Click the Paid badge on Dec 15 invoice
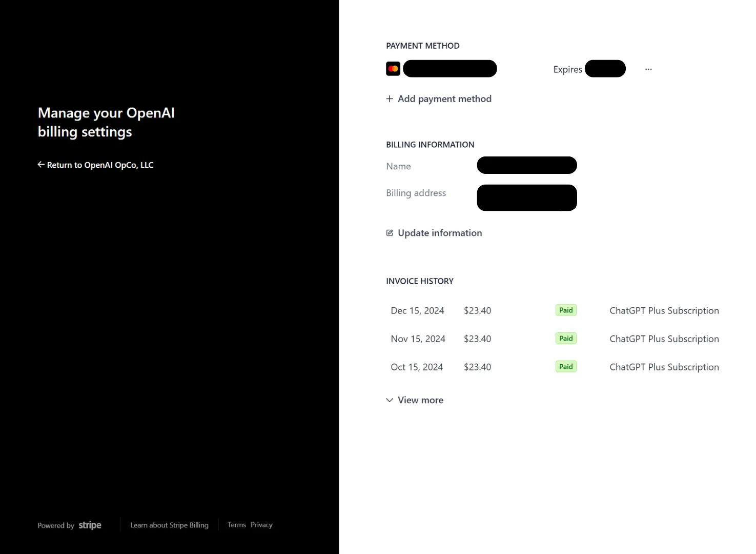Viewport: 756px width, 554px height. pos(565,310)
